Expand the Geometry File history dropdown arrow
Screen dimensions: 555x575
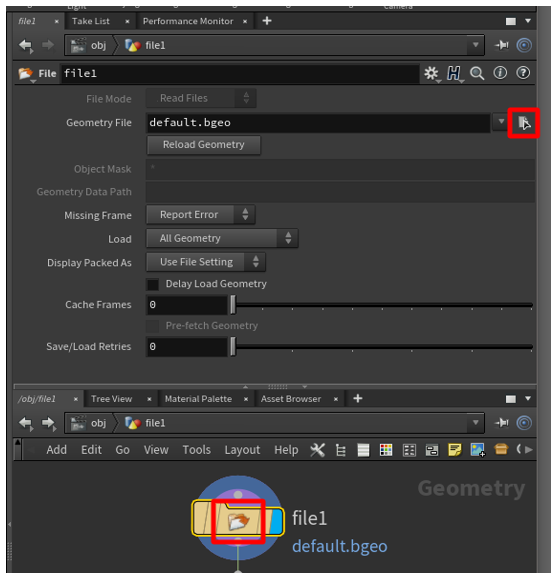pos(501,121)
